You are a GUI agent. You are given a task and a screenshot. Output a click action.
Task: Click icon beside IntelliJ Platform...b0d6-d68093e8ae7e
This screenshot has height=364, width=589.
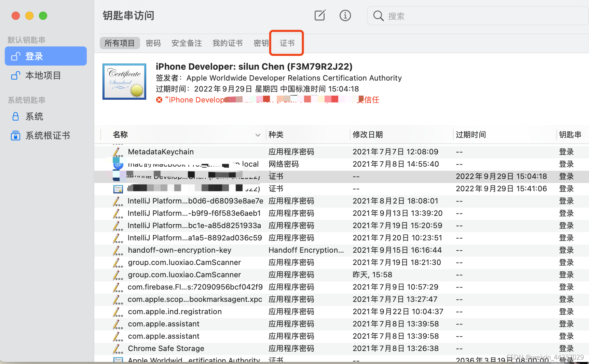pyautogui.click(x=118, y=201)
